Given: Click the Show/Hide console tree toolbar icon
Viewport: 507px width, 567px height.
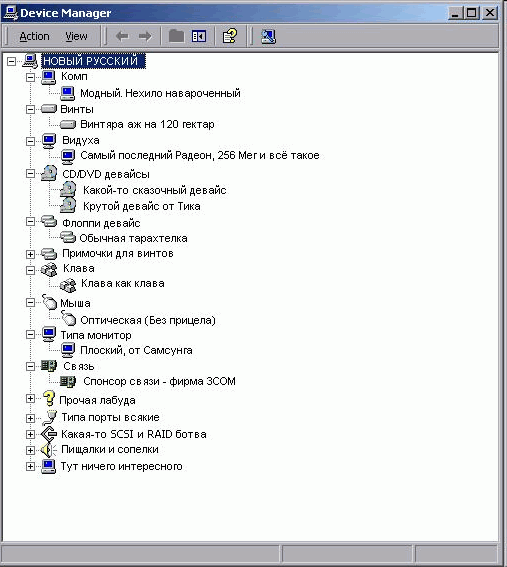Looking at the screenshot, I should tap(199, 36).
